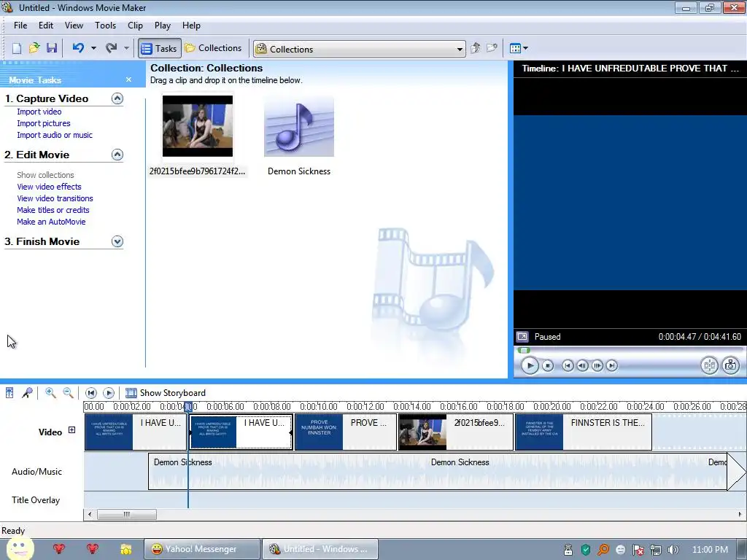This screenshot has height=560, width=747.
Task: Select the 2f0215bfee9 clip on timeline
Action: 456,432
